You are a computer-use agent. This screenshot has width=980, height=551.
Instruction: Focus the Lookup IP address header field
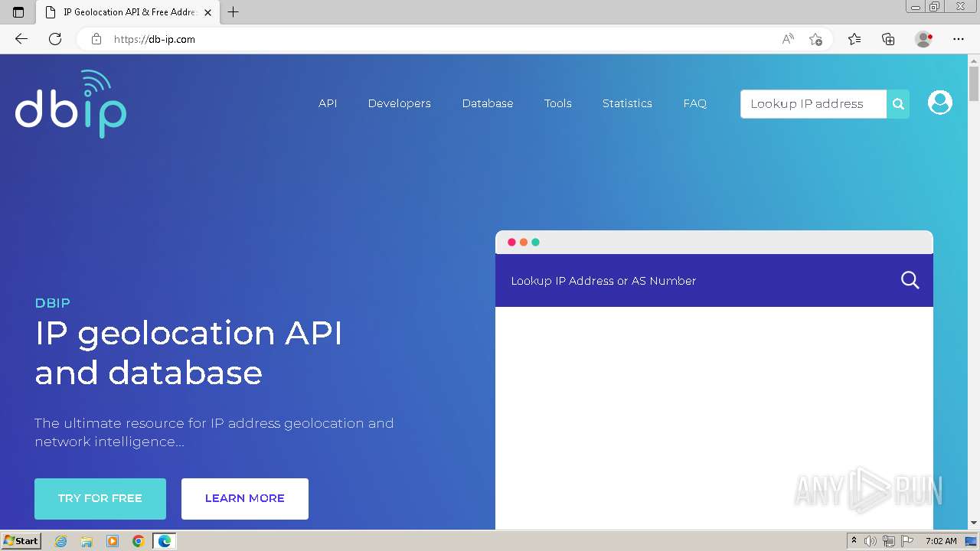coord(813,104)
